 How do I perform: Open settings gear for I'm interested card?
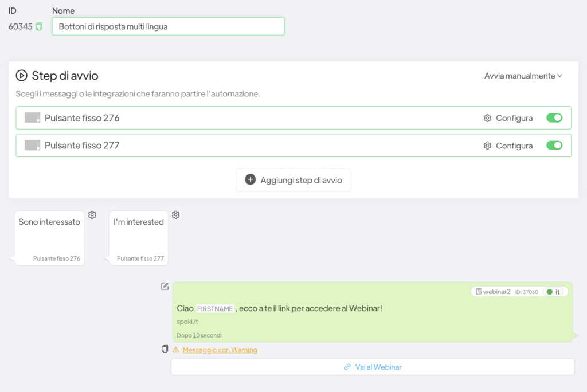point(176,215)
